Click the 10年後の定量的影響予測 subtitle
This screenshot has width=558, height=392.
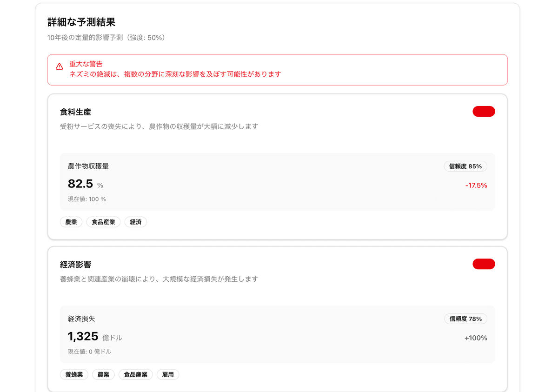106,38
